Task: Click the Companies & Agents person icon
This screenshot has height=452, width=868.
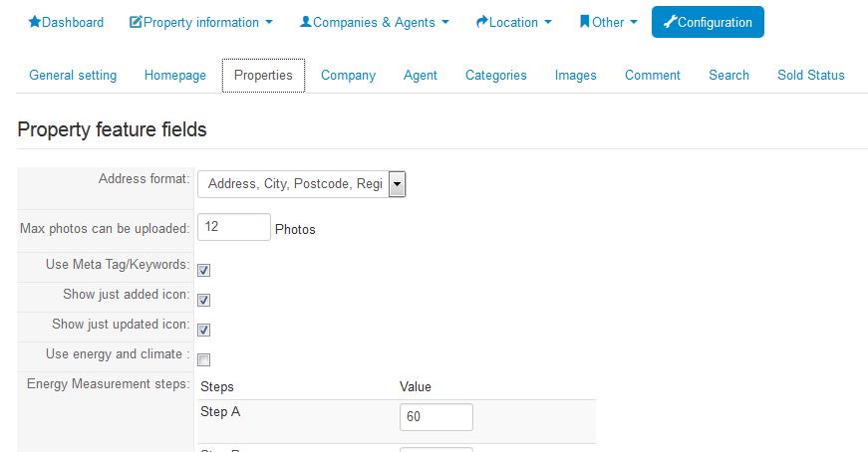Action: (306, 22)
